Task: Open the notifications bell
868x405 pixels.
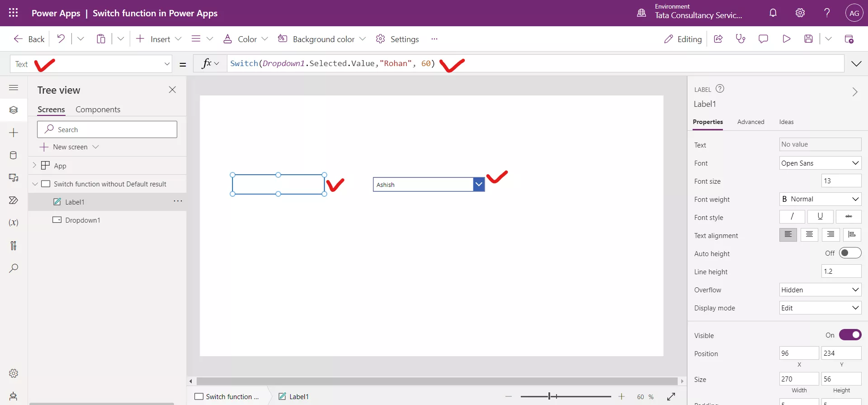Action: coord(773,13)
